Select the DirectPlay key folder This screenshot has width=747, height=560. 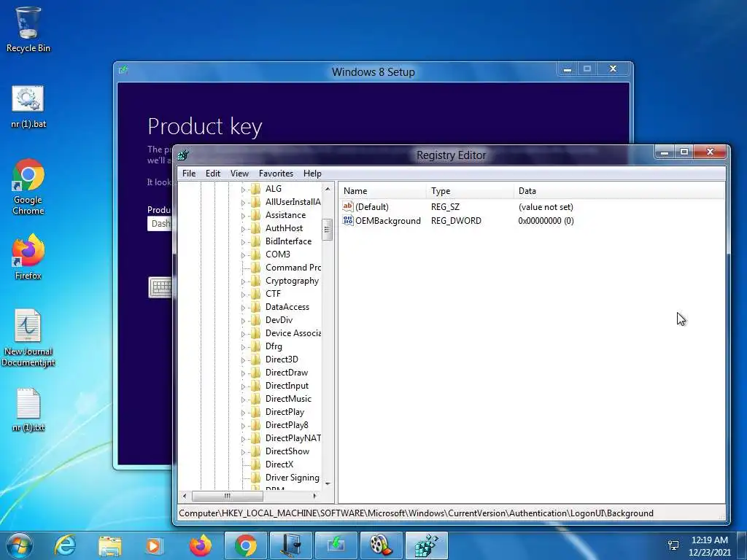[x=278, y=412]
